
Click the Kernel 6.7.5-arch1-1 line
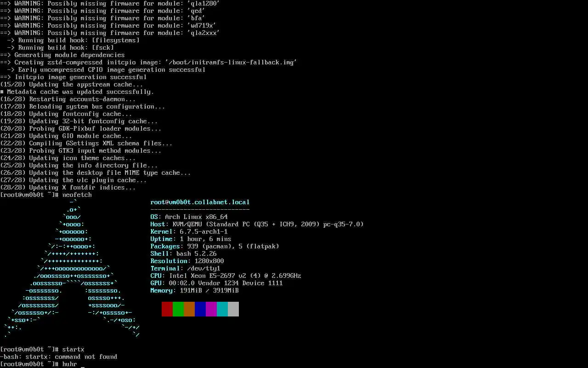pos(189,232)
